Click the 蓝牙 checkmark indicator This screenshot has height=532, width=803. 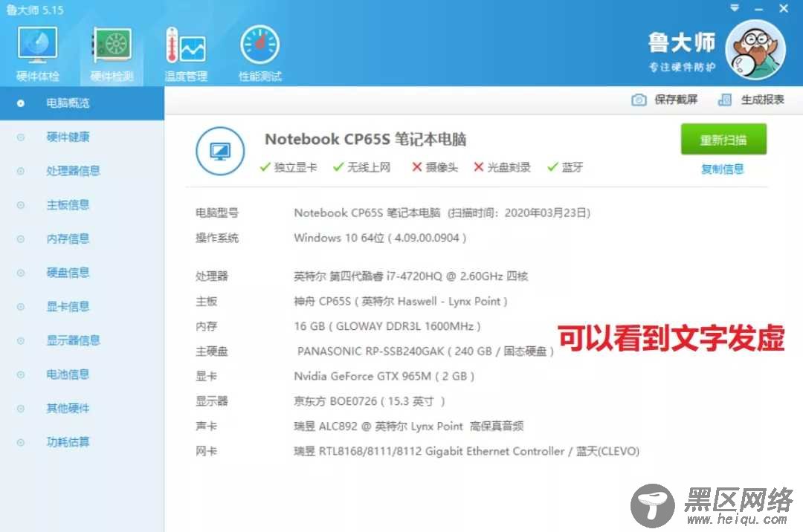(565, 167)
